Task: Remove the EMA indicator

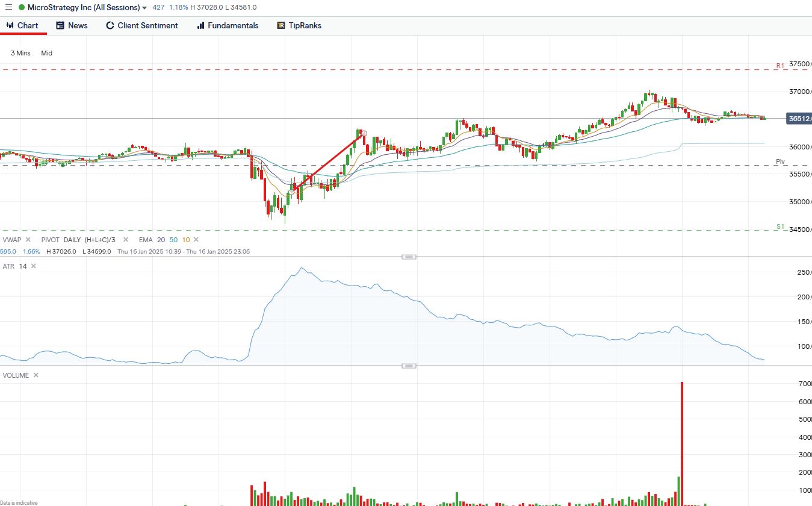Action: pos(197,240)
